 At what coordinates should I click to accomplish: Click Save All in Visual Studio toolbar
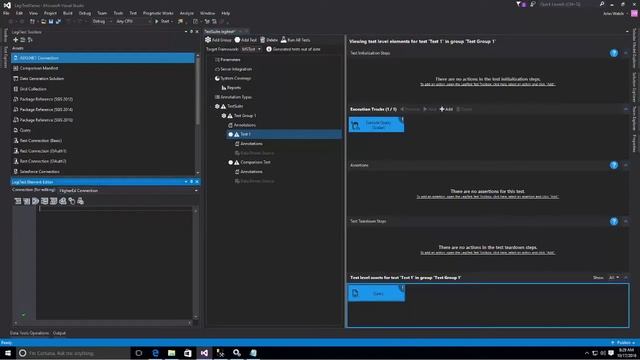coord(58,21)
